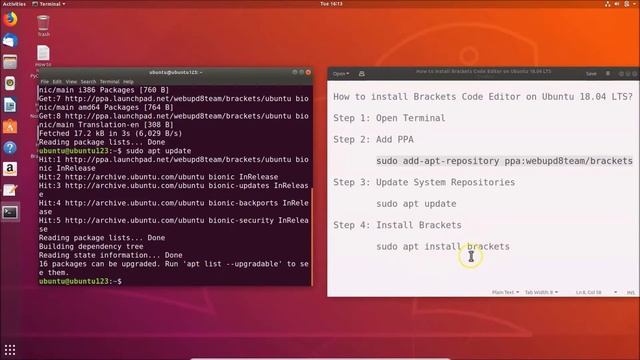Screen dimensions: 640x360
Task: Click the 'How to install Brackets' heading line
Action: 483,97
